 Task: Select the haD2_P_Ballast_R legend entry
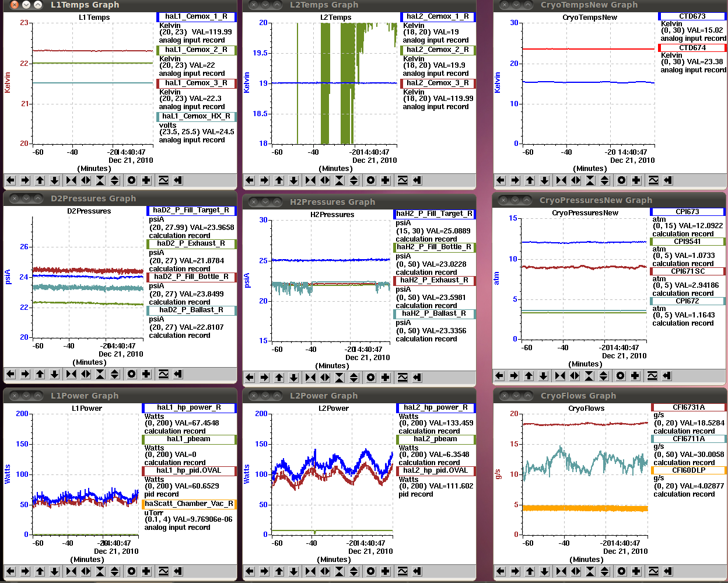[191, 310]
